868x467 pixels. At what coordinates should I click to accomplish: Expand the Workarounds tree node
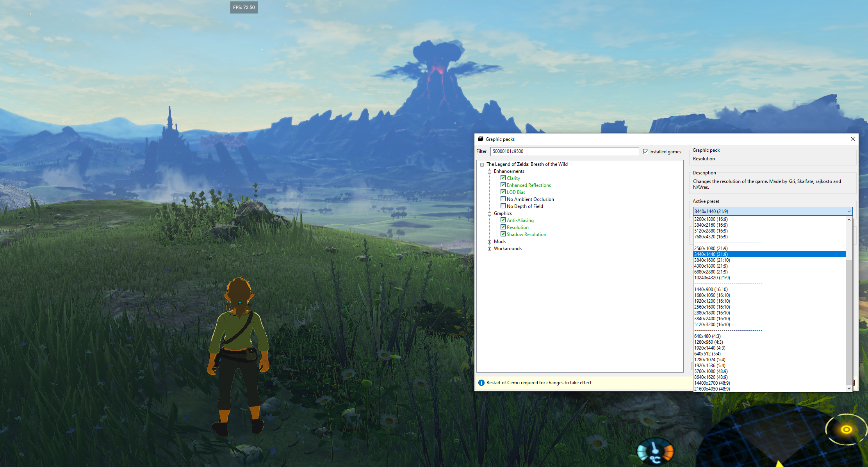coord(489,249)
